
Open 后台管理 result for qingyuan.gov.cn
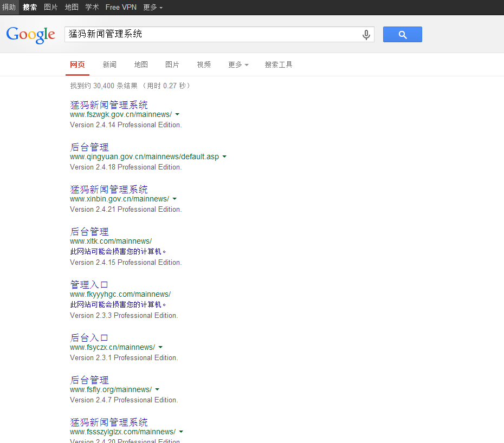(x=89, y=147)
